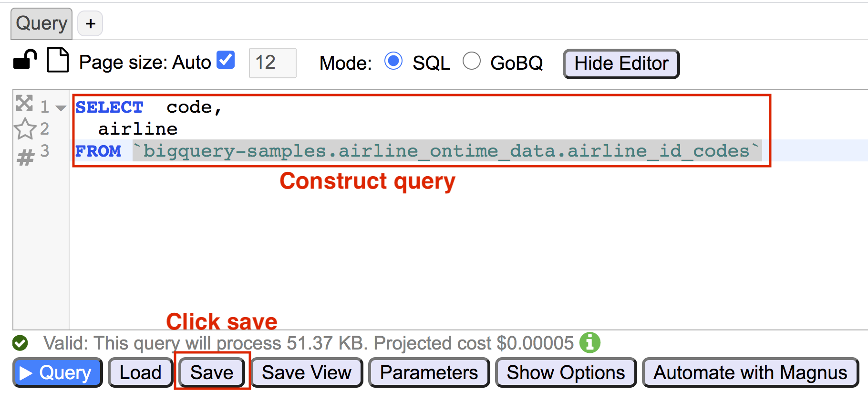Image resolution: width=868 pixels, height=403 pixels.
Task: Open the Parameters panel
Action: click(429, 372)
